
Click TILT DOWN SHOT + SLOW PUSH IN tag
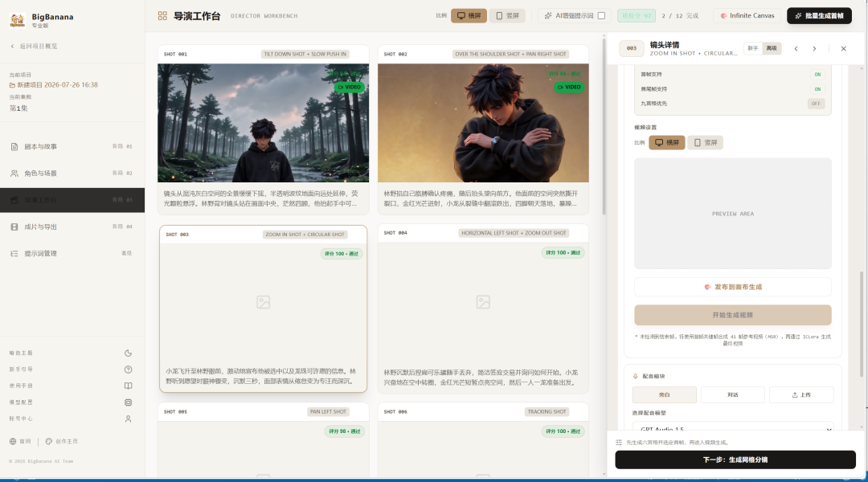coord(305,55)
